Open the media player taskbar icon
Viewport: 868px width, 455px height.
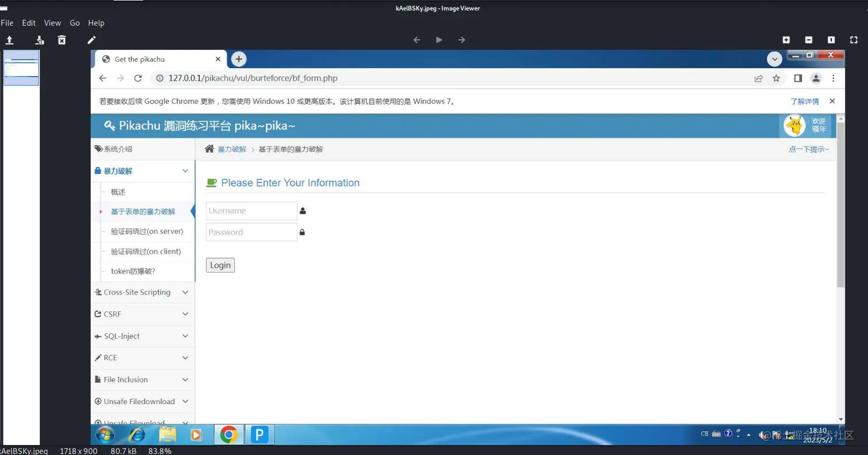tap(196, 435)
